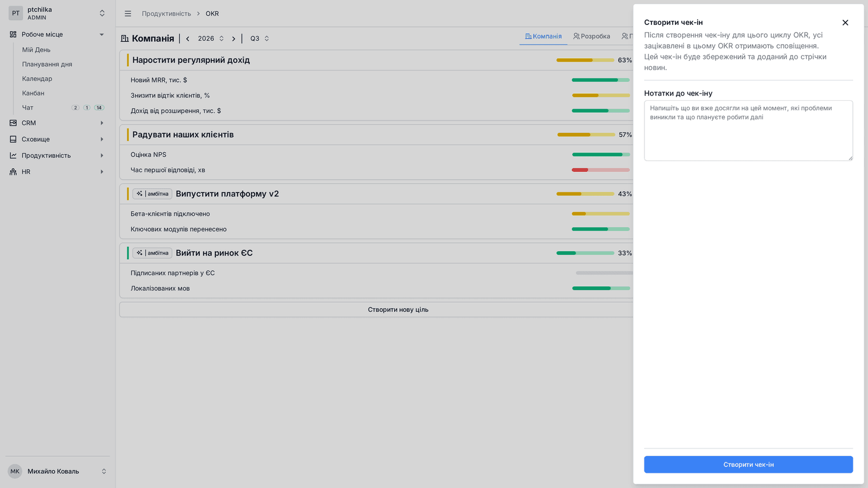Click the Робоче місце grid icon
This screenshot has height=488, width=868.
point(13,34)
